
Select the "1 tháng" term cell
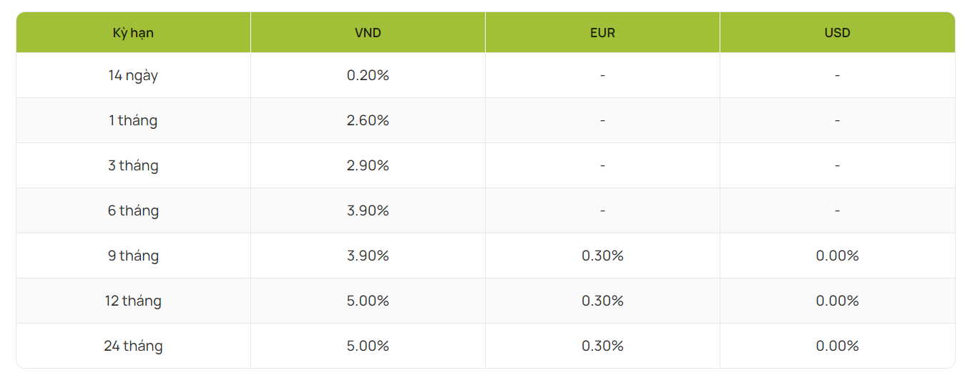coord(133,120)
